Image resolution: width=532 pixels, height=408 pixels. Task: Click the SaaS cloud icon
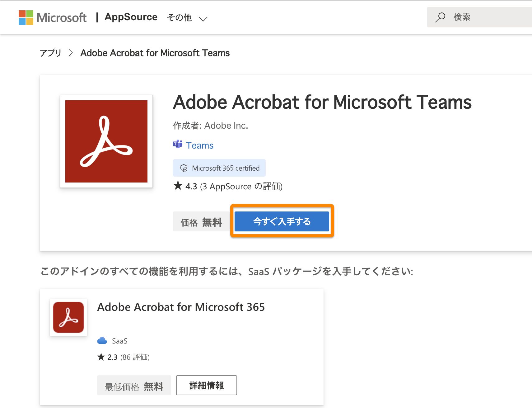point(102,341)
